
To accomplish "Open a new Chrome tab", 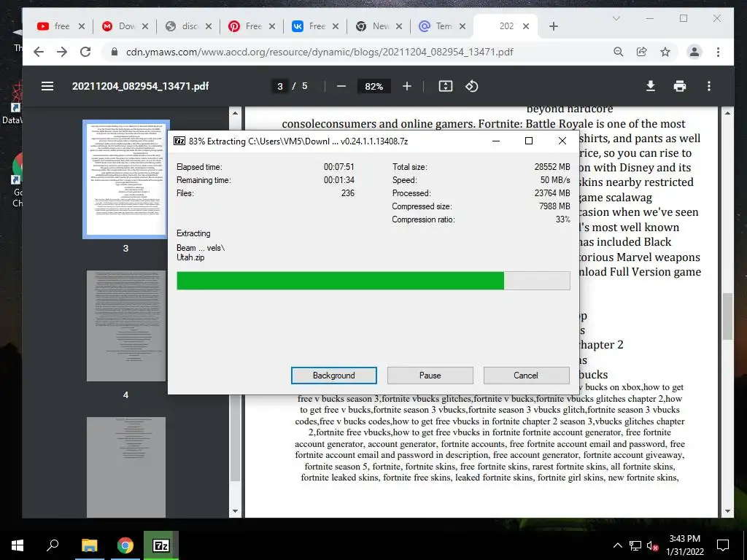I will click(553, 26).
